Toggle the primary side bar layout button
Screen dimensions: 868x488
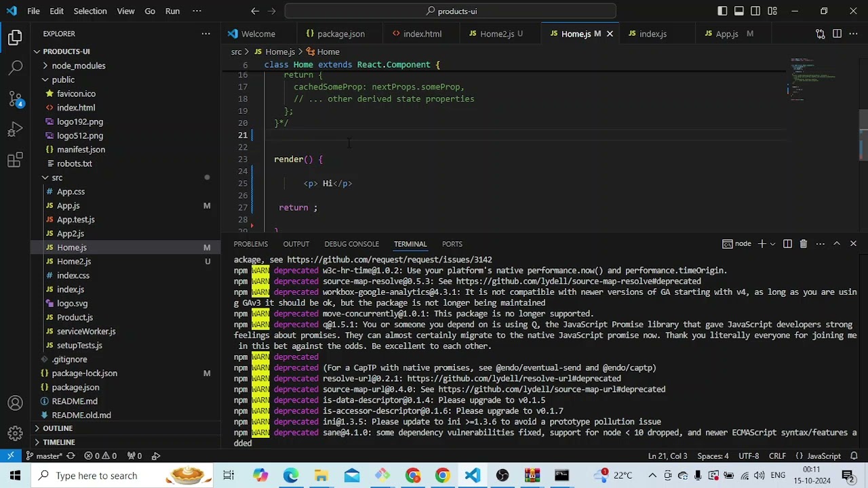click(x=722, y=11)
